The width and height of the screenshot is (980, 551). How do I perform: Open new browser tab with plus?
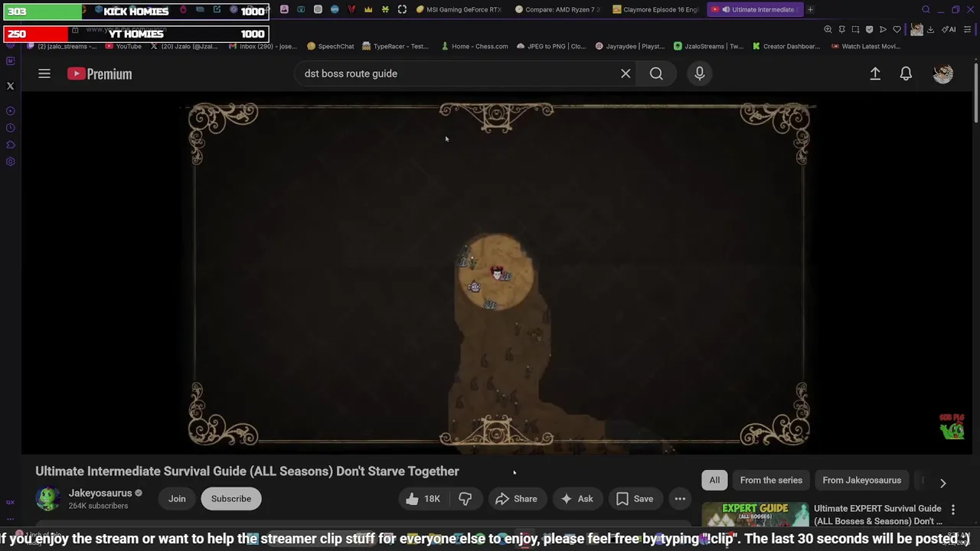click(810, 10)
